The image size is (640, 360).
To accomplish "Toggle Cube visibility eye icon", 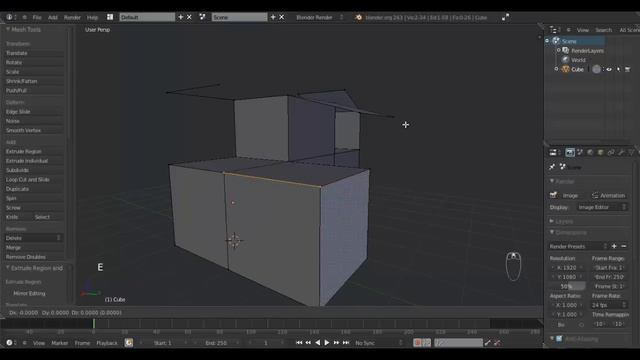I will coord(609,69).
